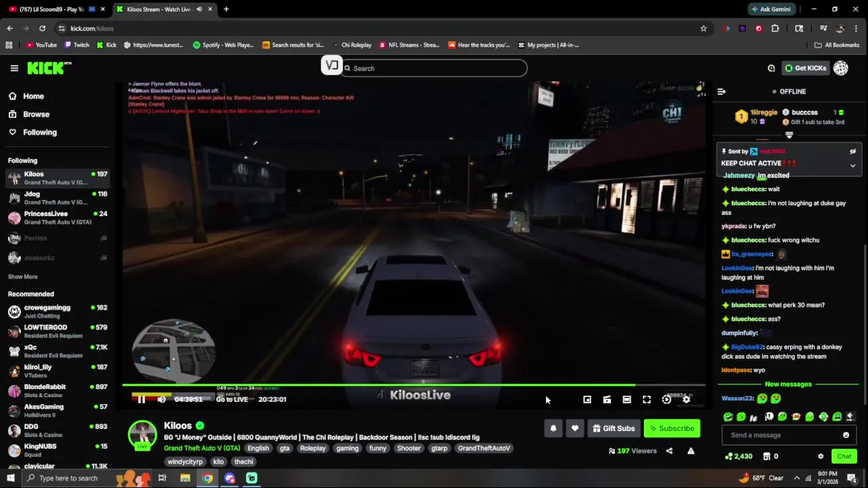Open the user profile avatar menu
Screen dimensions: 868x488
841,68
